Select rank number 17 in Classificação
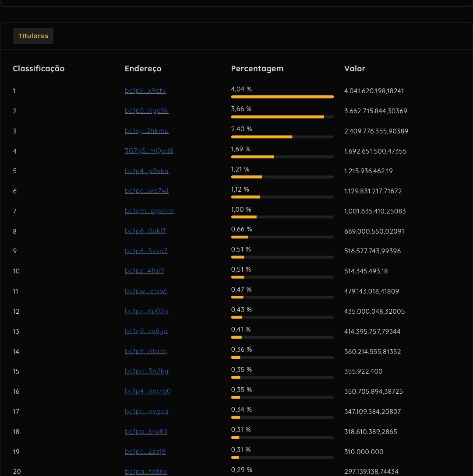 coord(16,411)
